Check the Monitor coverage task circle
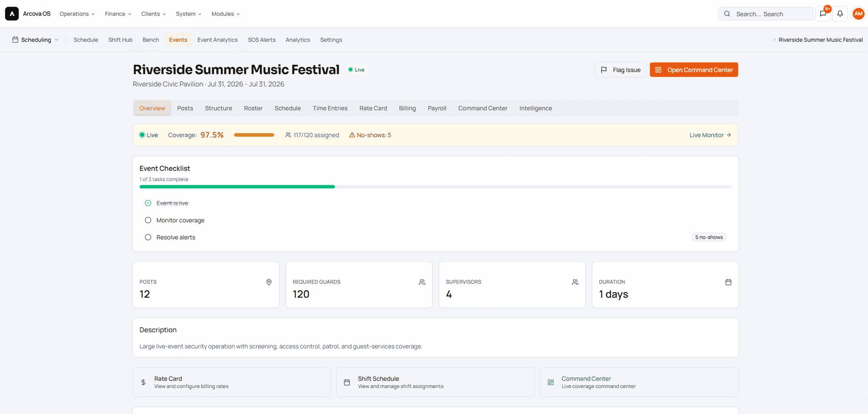The image size is (868, 414). point(148,220)
